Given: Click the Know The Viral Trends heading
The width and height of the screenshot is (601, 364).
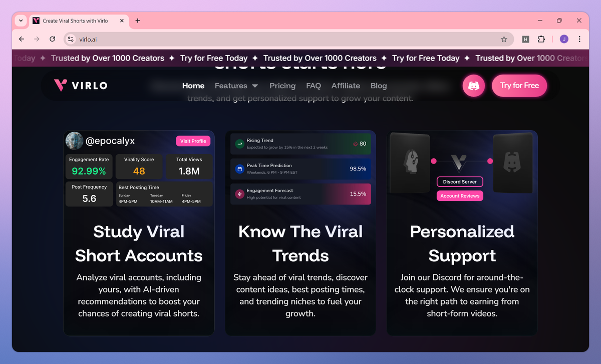Looking at the screenshot, I should pos(300,244).
